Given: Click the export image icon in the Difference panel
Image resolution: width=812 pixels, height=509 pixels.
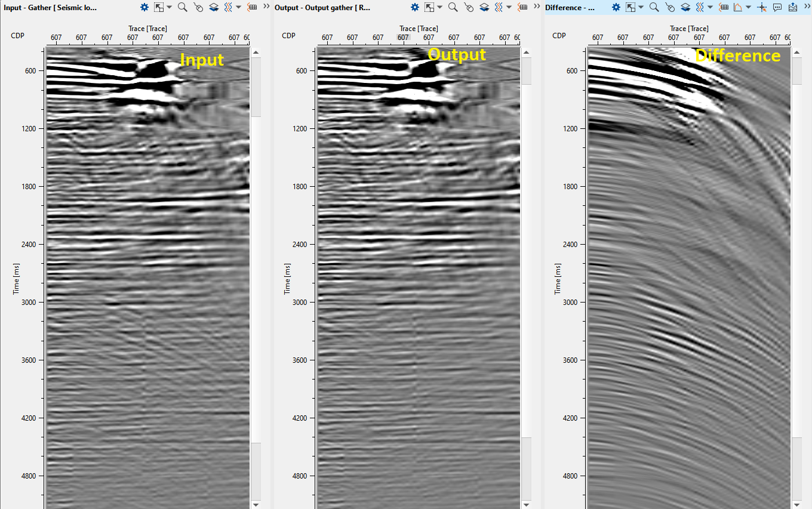Looking at the screenshot, I should (x=793, y=7).
